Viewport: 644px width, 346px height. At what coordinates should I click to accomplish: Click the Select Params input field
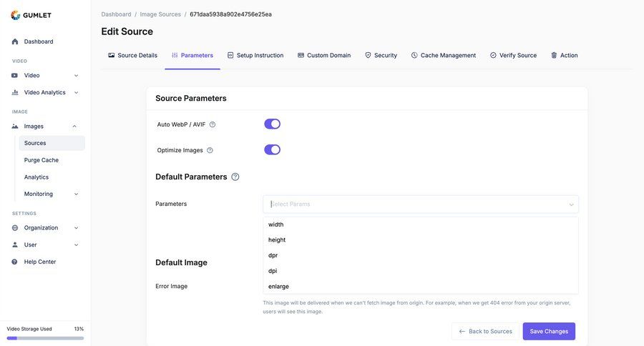click(x=421, y=204)
